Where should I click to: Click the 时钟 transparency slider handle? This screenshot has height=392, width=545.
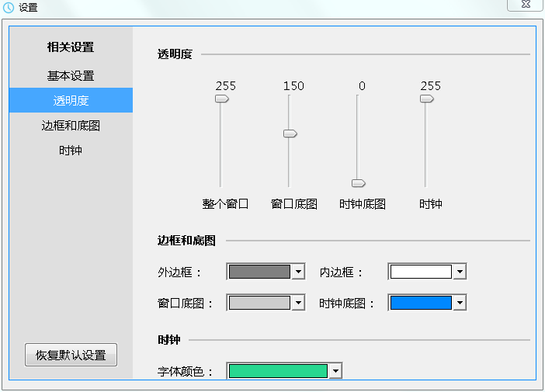426,99
